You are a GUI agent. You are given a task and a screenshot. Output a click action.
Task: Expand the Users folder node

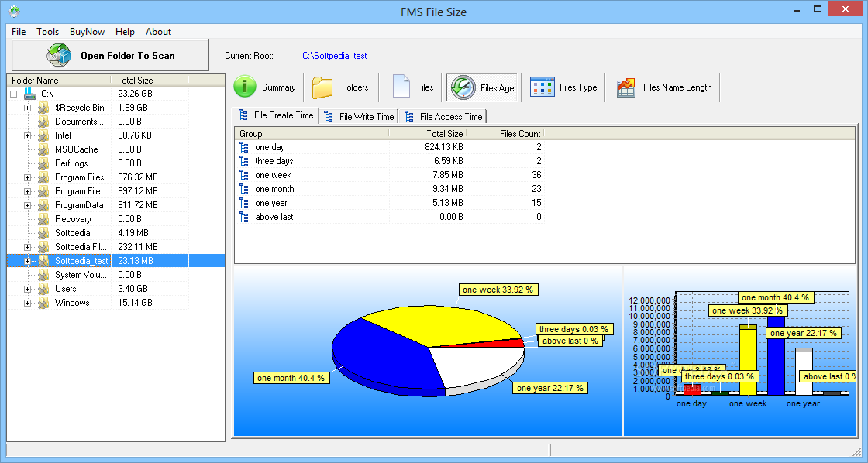27,289
